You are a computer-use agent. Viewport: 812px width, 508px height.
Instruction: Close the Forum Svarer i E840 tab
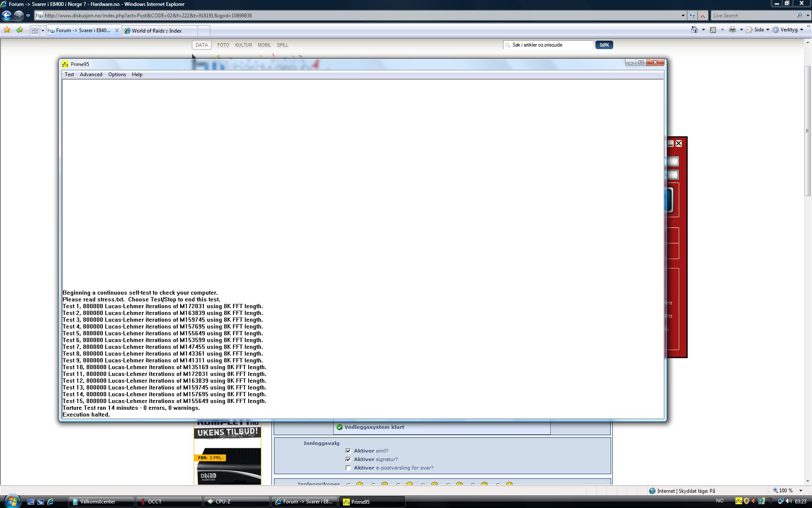(117, 30)
